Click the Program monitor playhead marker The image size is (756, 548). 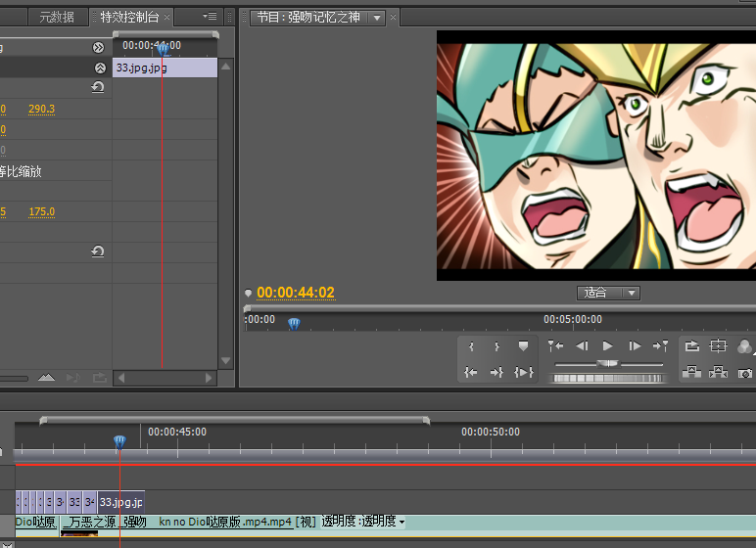(x=294, y=323)
